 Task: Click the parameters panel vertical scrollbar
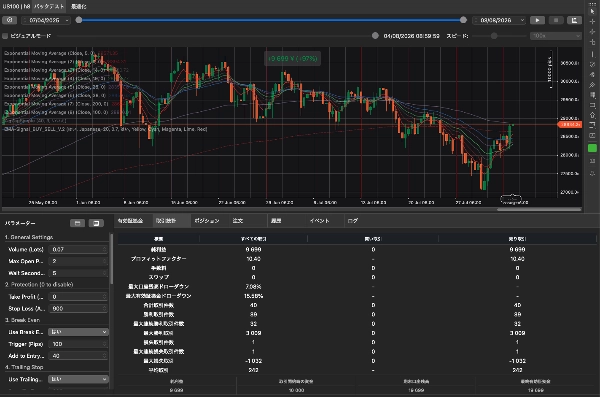(x=111, y=259)
